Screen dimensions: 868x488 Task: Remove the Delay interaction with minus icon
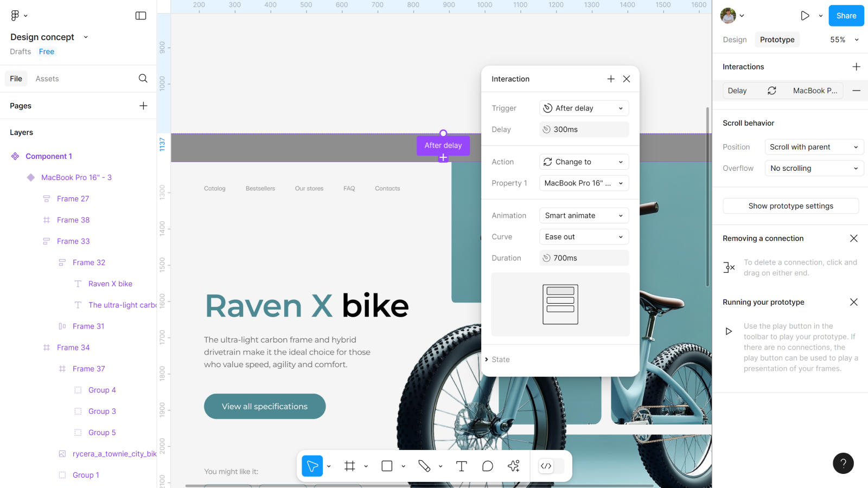click(x=856, y=91)
